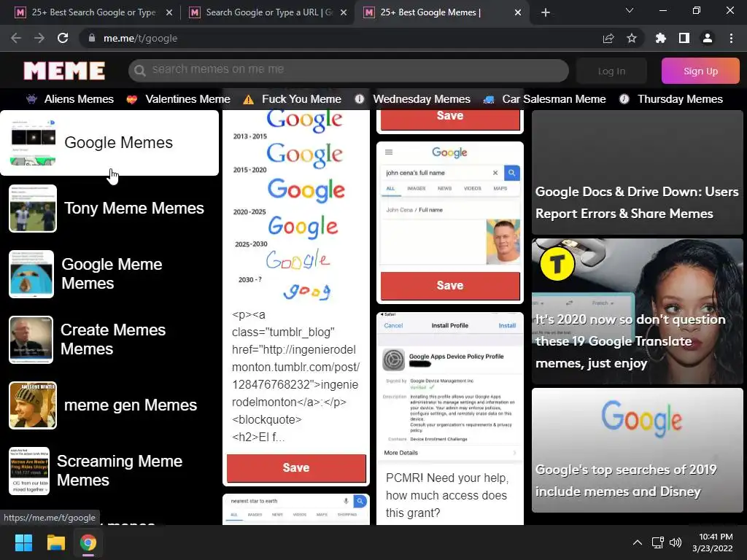The image size is (747, 560).
Task: Click the Tony Meme Memes thumbnail
Action: (32, 209)
